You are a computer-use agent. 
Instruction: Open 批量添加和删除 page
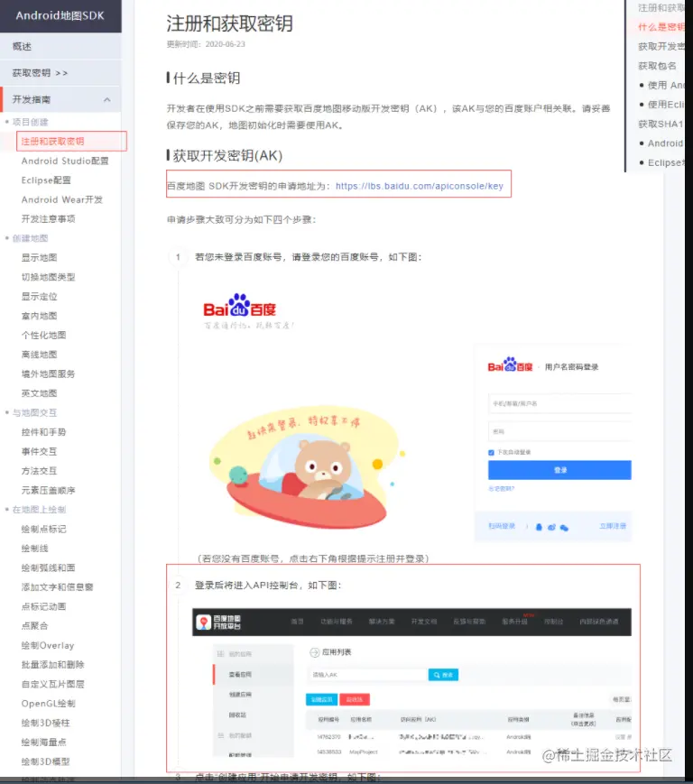pyautogui.click(x=52, y=665)
